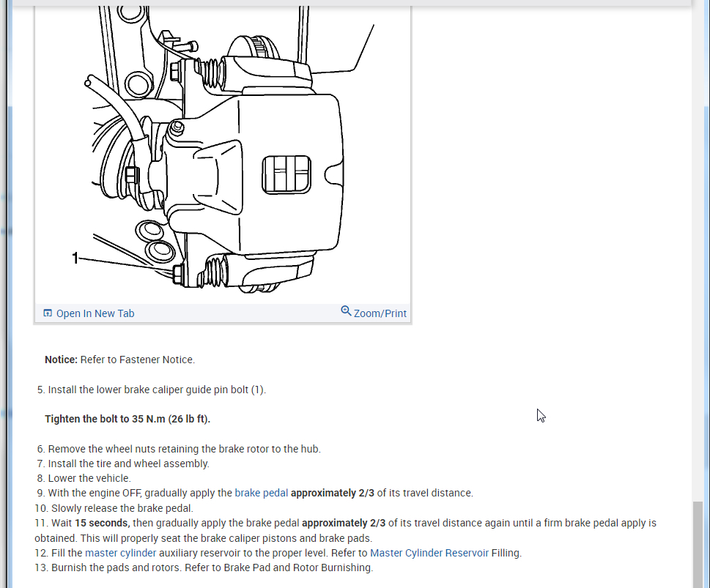The image size is (710, 588).
Task: Open the Zoom/Print link
Action: coord(380,313)
